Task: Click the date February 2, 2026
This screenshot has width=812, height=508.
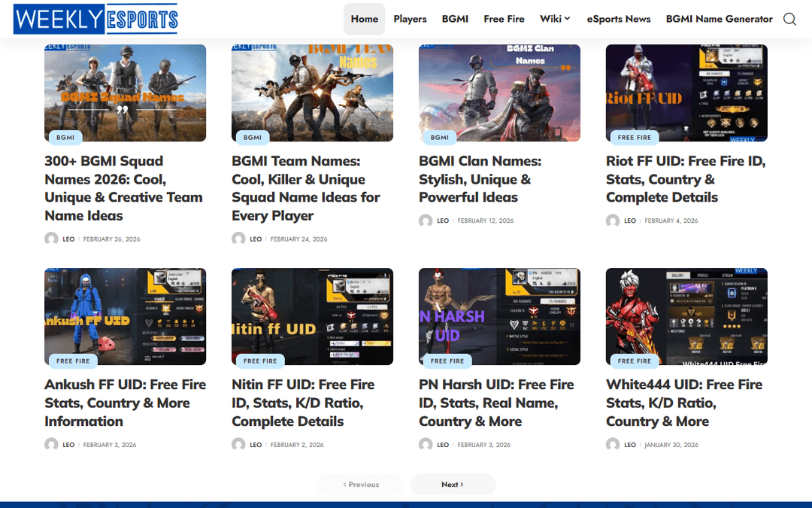Action: click(x=297, y=445)
